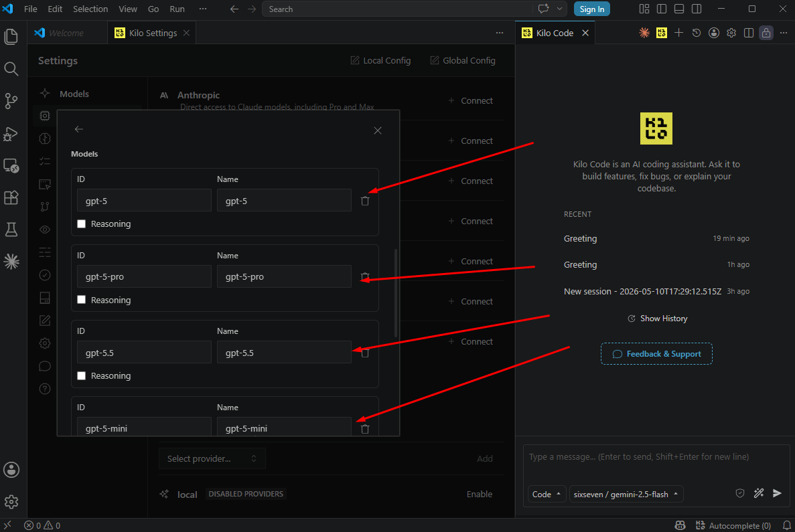Open notifications bell in status bar
The height and width of the screenshot is (532, 795).
[786, 525]
